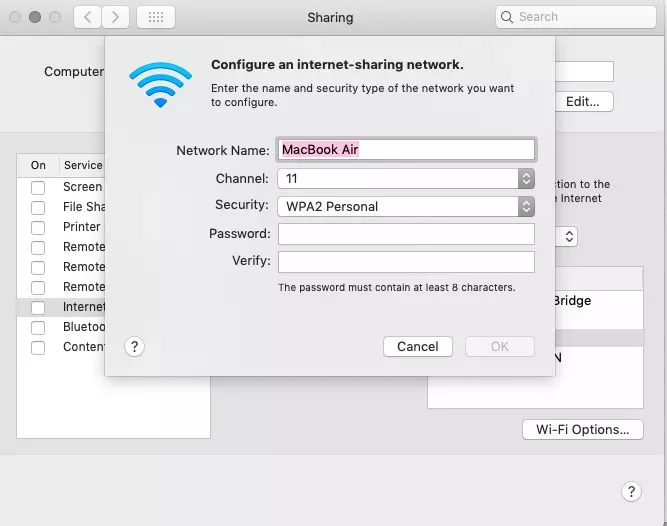The width and height of the screenshot is (667, 526).
Task: Toggle the Content Caching checkbox
Action: pos(38,347)
